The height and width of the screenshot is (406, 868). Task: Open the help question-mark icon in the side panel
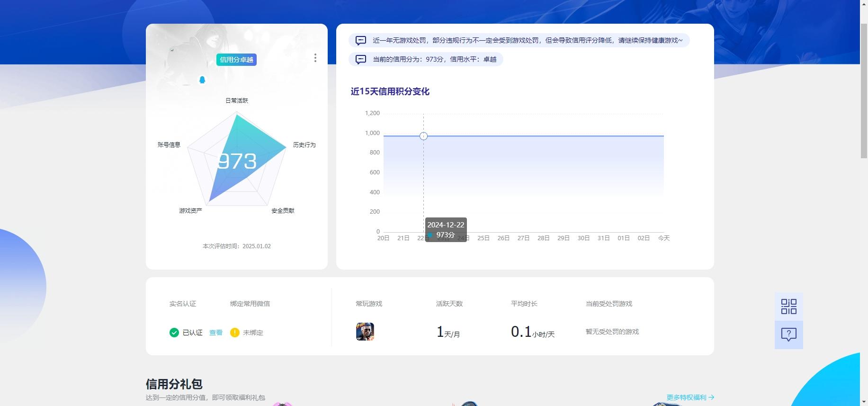click(788, 335)
